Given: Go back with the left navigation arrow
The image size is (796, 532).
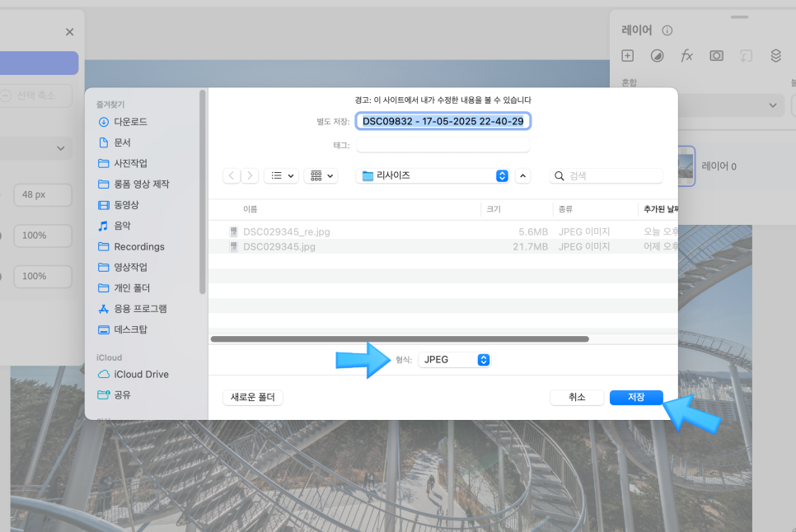Looking at the screenshot, I should [x=232, y=175].
